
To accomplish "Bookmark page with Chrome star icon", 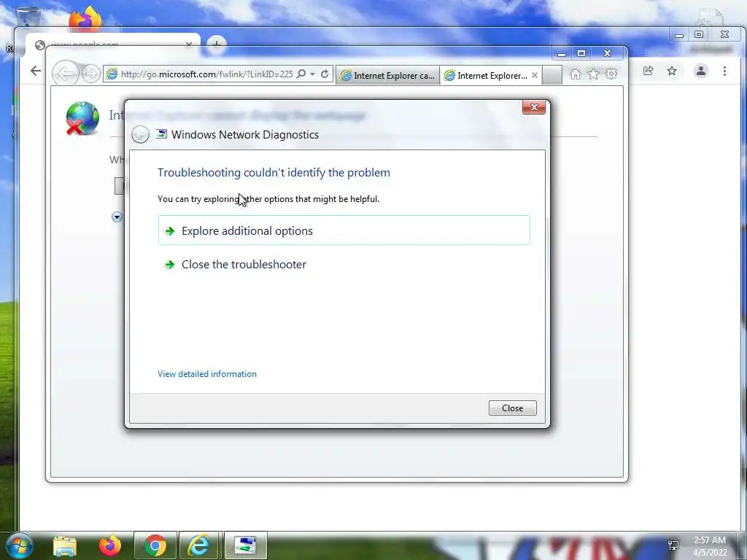I will (672, 71).
